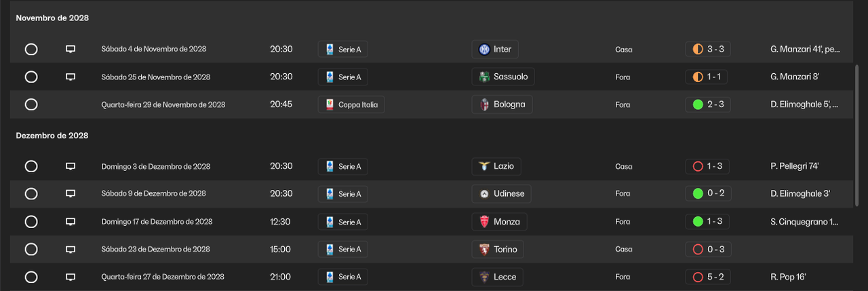Viewport: 868px width, 291px height.
Task: Open the Bologna team button
Action: coord(502,104)
